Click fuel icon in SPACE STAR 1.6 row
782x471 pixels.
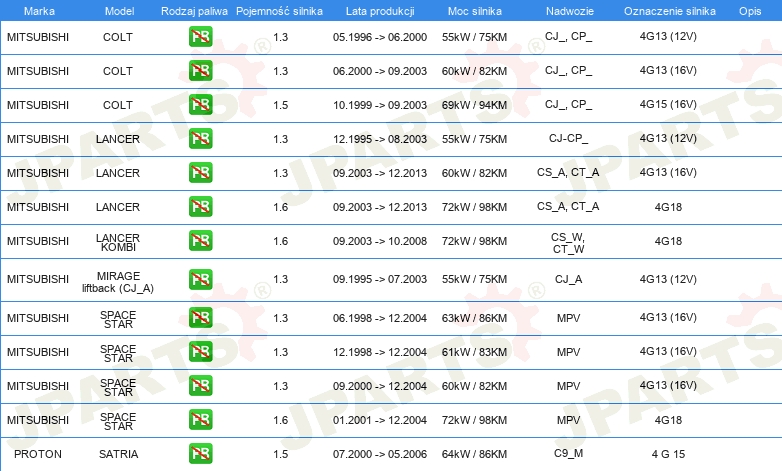[x=200, y=420]
